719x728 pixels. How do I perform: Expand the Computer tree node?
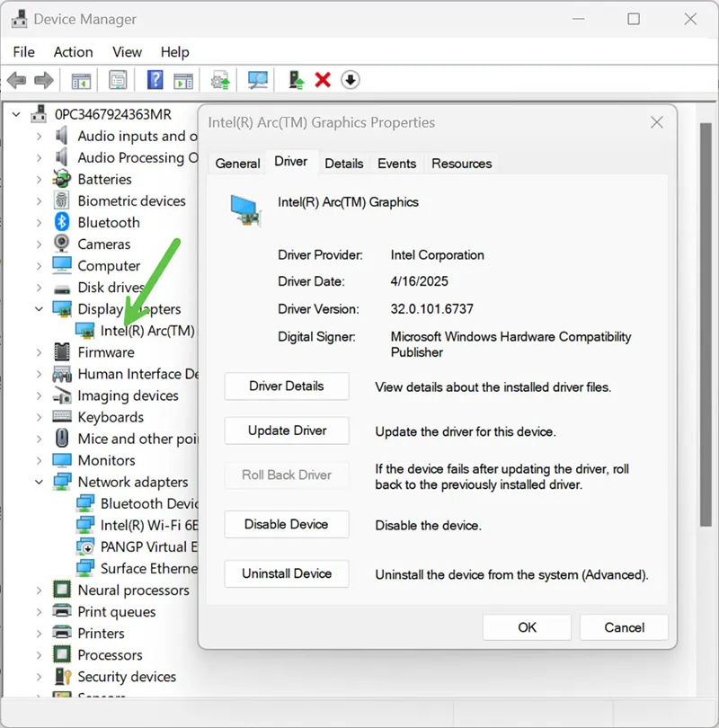point(39,265)
